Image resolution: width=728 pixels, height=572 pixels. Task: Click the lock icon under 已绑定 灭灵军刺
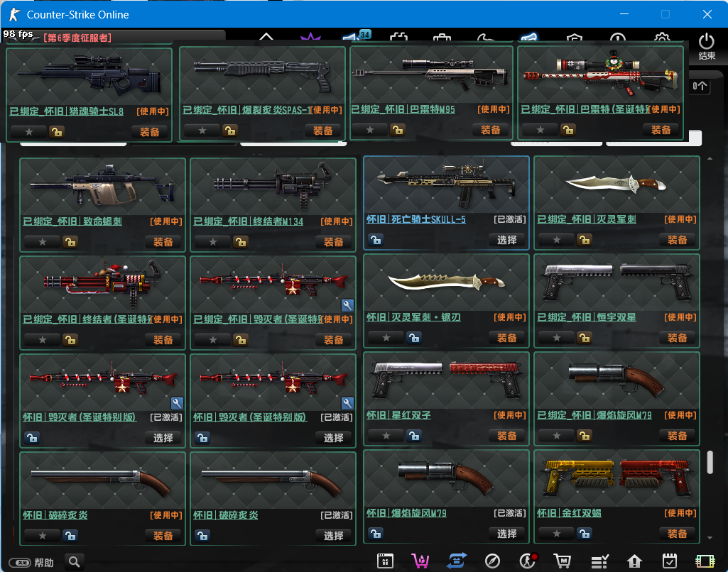click(584, 240)
